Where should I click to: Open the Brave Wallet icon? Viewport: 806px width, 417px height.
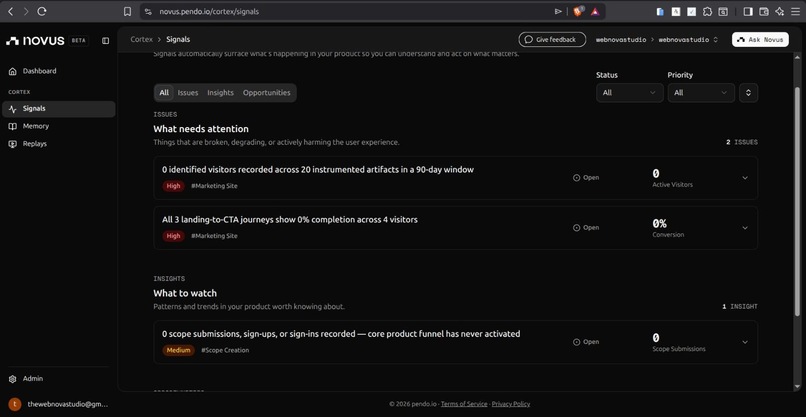(x=764, y=11)
